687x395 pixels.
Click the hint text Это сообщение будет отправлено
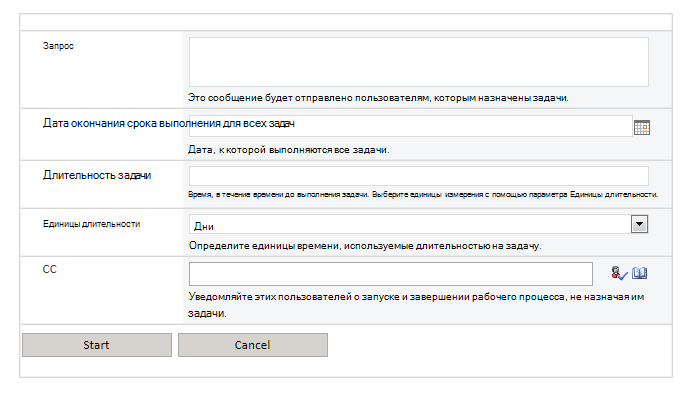pos(378,98)
